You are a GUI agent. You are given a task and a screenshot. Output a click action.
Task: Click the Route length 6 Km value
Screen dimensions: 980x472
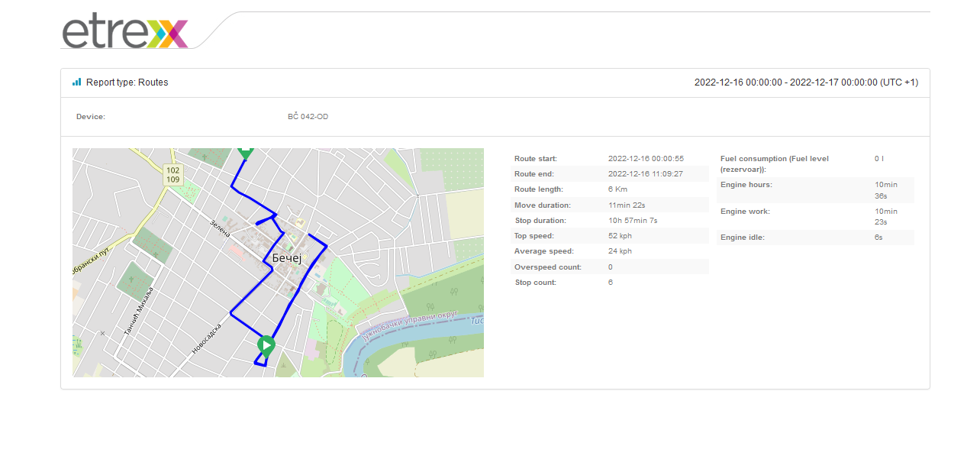(x=617, y=189)
